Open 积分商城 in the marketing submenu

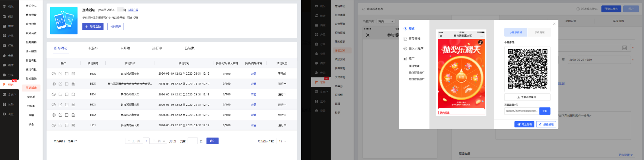[31, 33]
